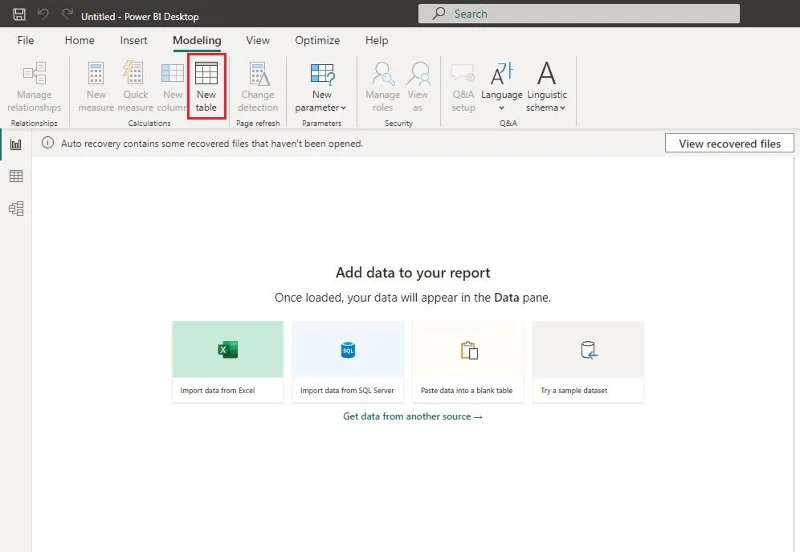Open Q&A setup
This screenshot has height=552, width=800.
click(463, 87)
